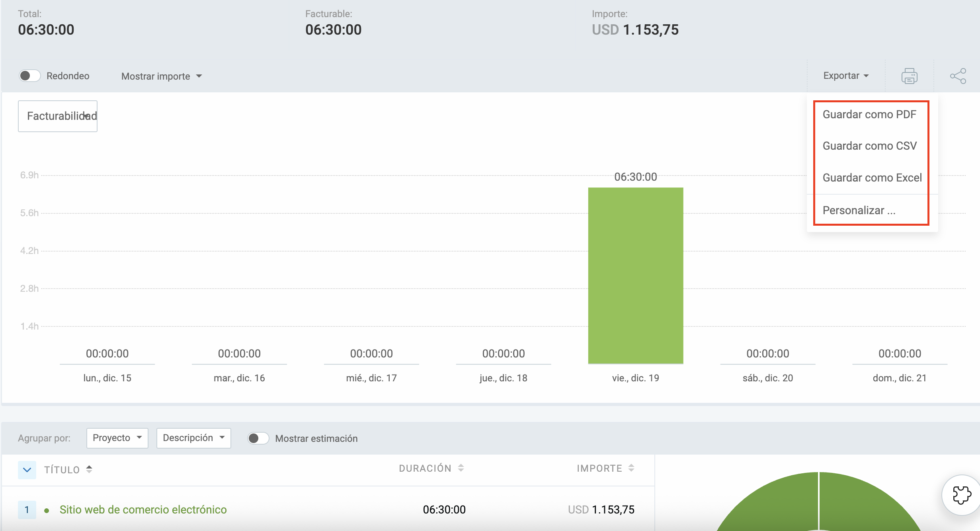Open the Sitio web de comercio electrónico project
Viewport: 980px width, 531px height.
coord(143,510)
